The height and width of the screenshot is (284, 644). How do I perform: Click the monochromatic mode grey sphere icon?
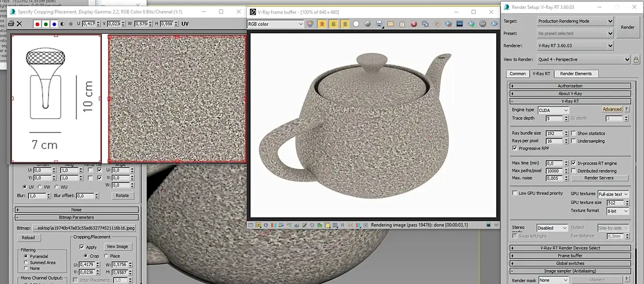[368, 24]
